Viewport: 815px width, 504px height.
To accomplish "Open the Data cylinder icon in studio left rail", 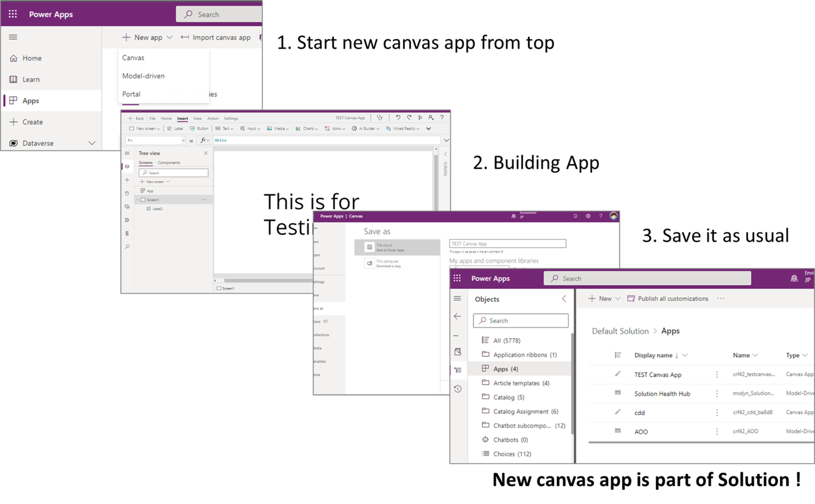I will point(127,193).
